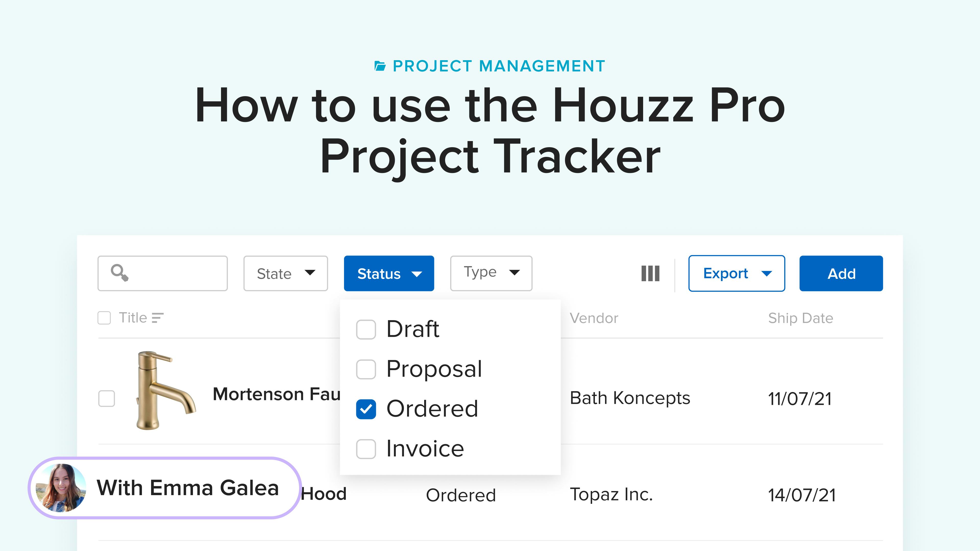Sort by the Ship Date column header
This screenshot has width=980, height=551.
pyautogui.click(x=800, y=318)
